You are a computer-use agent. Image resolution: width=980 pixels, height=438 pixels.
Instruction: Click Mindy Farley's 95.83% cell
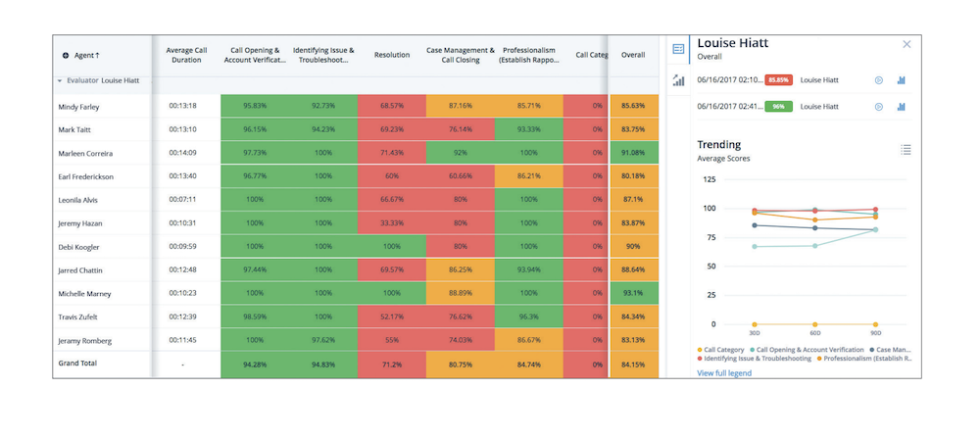255,106
